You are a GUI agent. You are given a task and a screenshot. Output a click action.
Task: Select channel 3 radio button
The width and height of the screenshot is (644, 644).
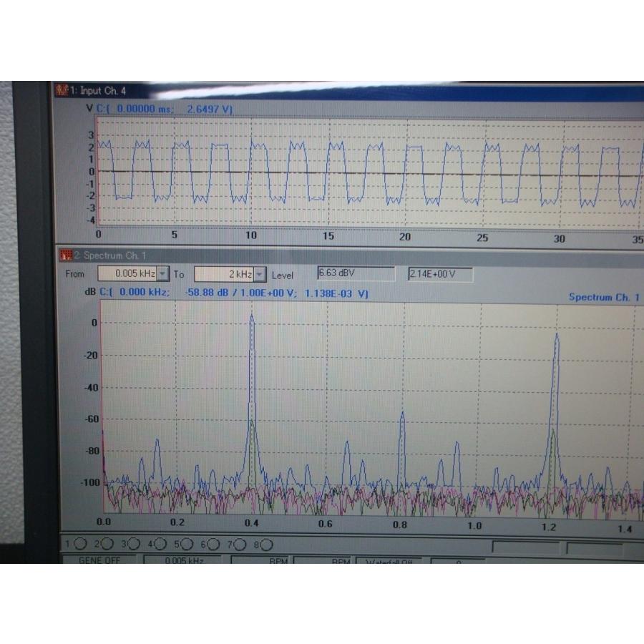point(133,545)
